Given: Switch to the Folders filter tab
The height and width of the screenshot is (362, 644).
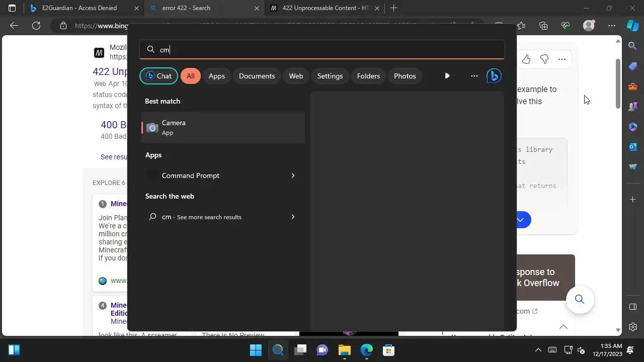Looking at the screenshot, I should (x=368, y=76).
